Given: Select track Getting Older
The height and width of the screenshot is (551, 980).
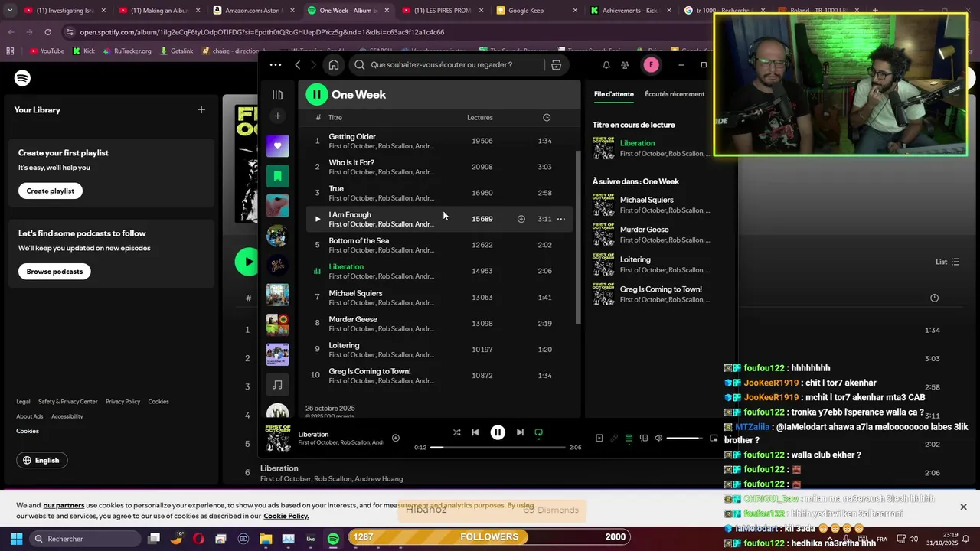Looking at the screenshot, I should click(439, 141).
